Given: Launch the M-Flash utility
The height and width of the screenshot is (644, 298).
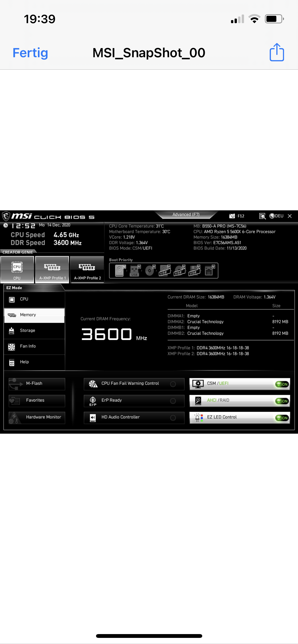Looking at the screenshot, I should (x=37, y=384).
